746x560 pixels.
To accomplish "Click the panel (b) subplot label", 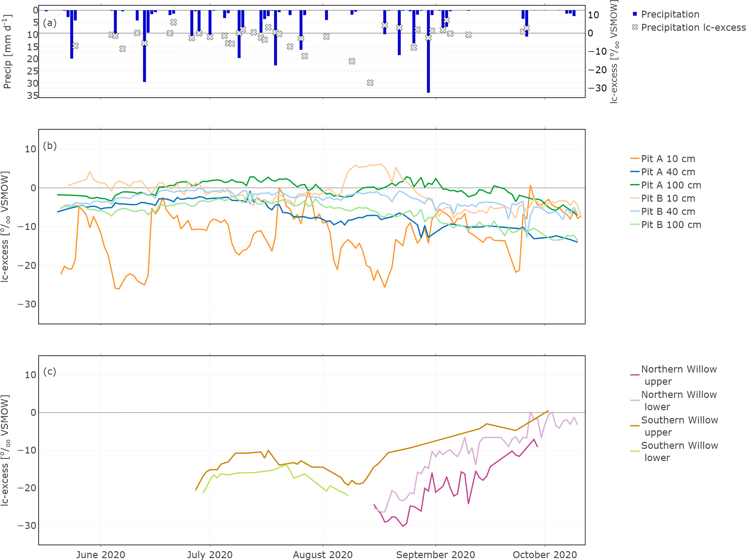I will click(50, 146).
